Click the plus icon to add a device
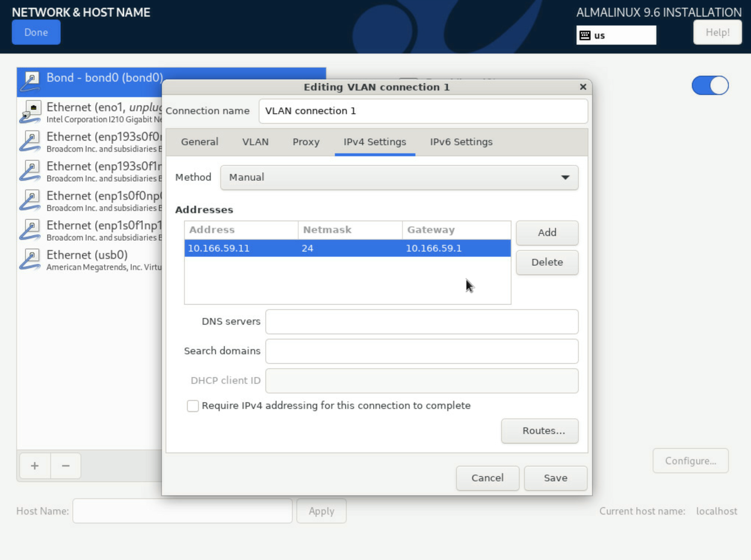This screenshot has height=560, width=751. point(35,466)
